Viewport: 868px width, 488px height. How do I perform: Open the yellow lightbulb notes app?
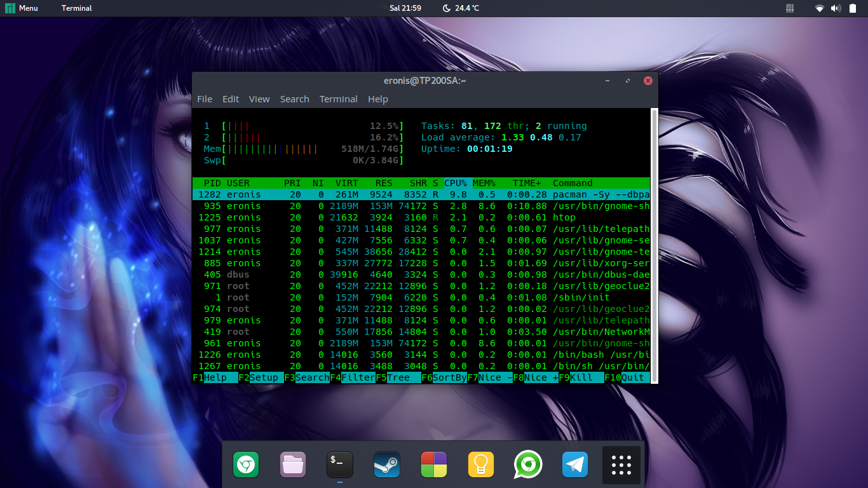coord(481,465)
